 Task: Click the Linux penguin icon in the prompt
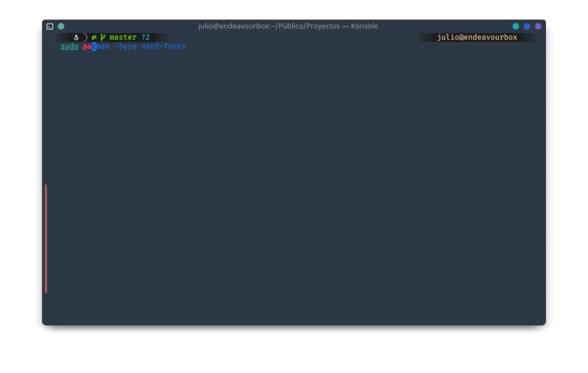pos(76,37)
